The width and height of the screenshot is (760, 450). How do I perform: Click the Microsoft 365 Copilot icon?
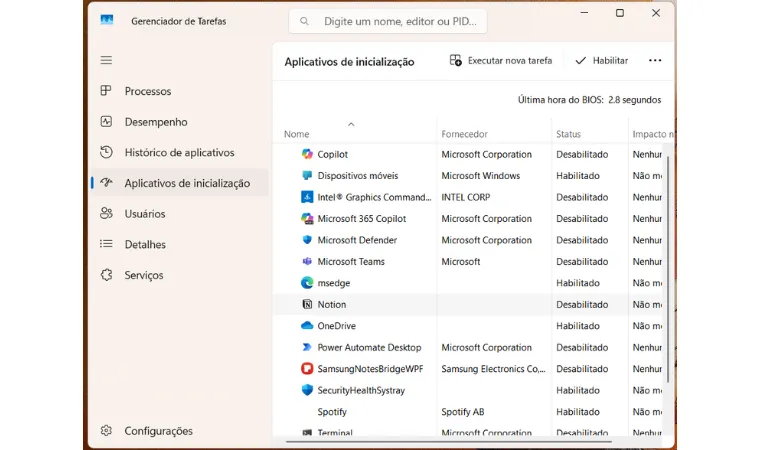pos(307,219)
